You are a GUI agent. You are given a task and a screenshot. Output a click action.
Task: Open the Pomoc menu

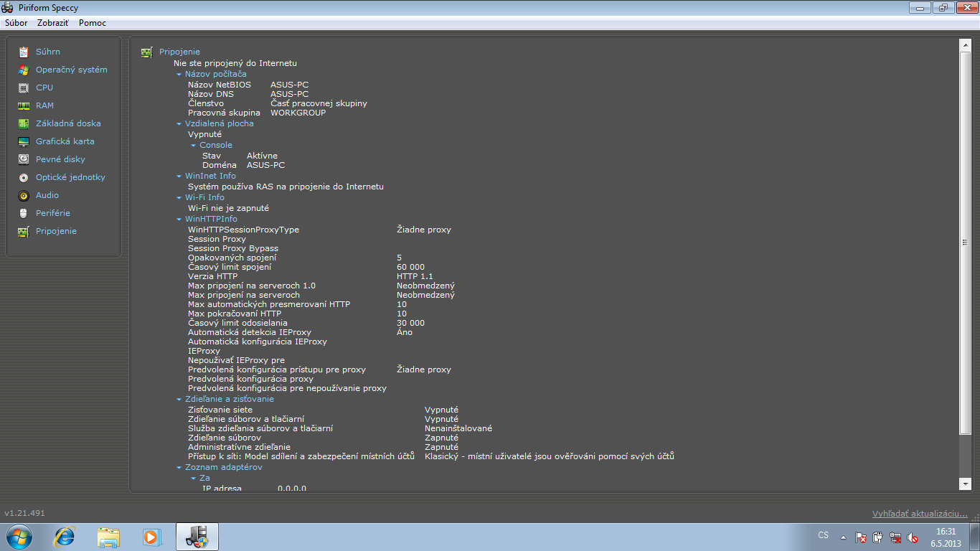93,23
